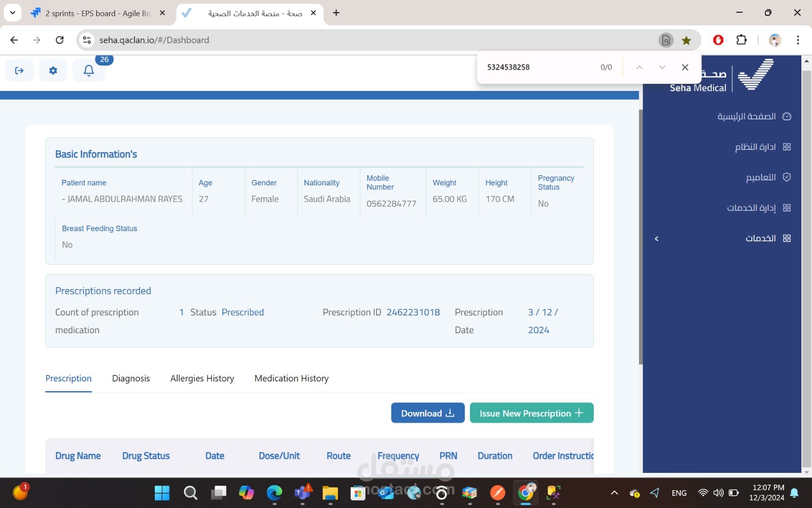Image resolution: width=812 pixels, height=508 pixels.
Task: Click the Drug Name column header
Action: click(78, 456)
